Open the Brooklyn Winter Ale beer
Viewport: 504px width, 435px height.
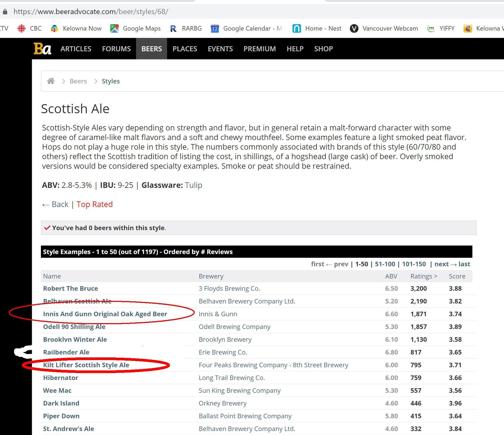75,339
